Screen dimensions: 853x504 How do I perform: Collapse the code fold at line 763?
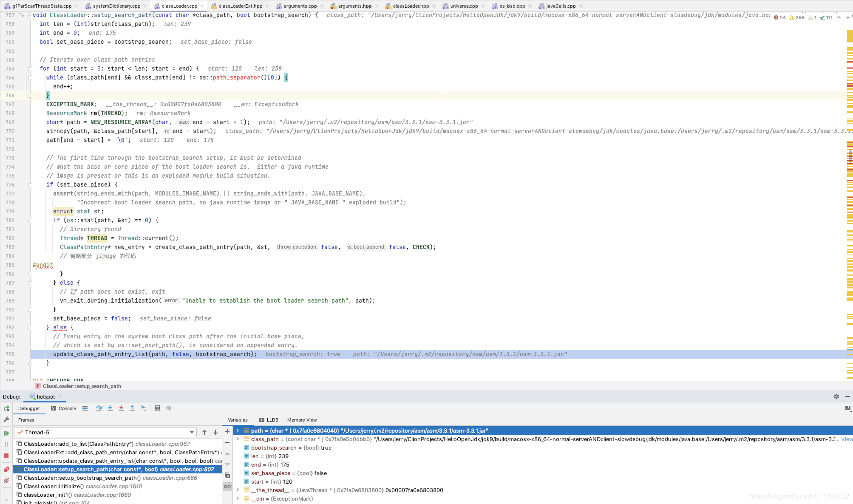coord(30,68)
